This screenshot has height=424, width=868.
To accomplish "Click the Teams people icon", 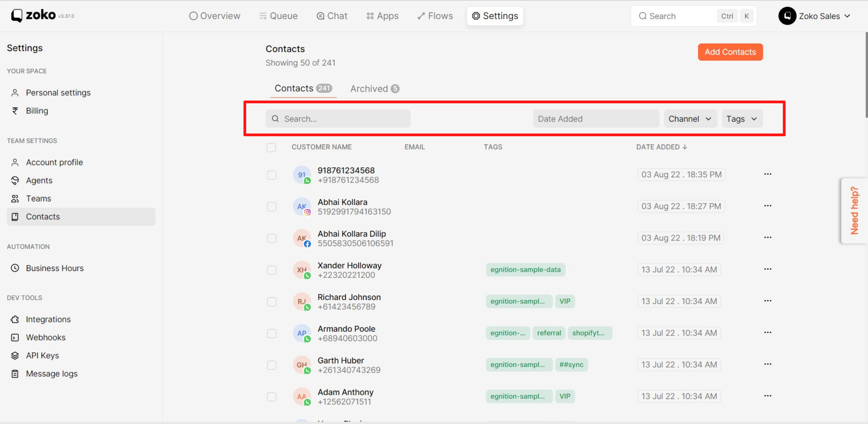I will [15, 199].
